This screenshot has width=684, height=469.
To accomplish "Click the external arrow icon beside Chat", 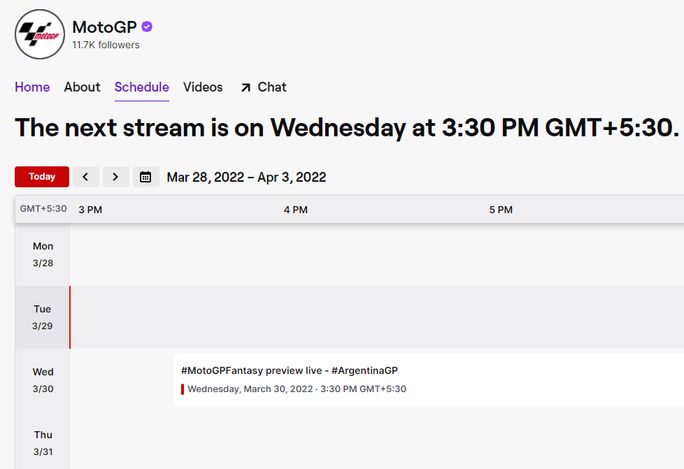I will pos(245,88).
